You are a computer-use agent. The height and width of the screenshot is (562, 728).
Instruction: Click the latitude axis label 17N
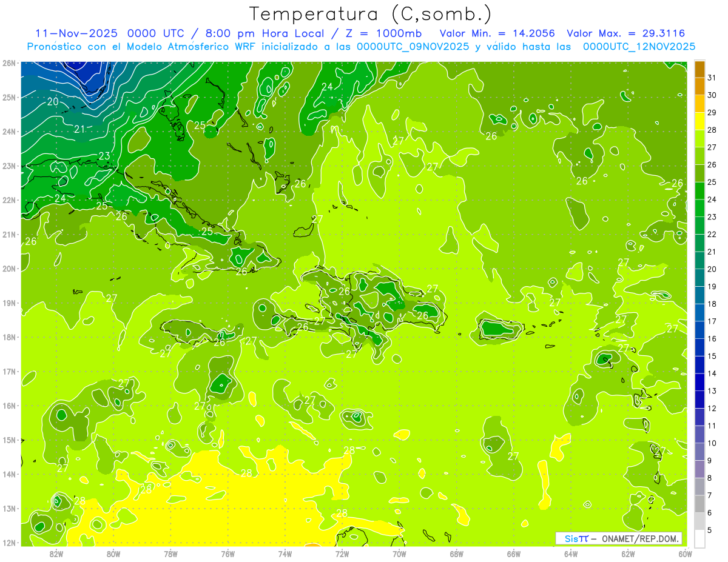(8, 372)
